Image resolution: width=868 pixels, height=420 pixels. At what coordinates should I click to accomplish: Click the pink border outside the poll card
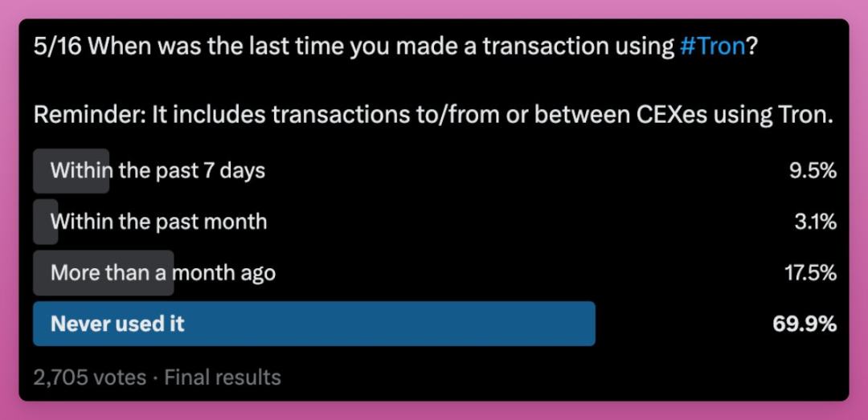pos(9,209)
